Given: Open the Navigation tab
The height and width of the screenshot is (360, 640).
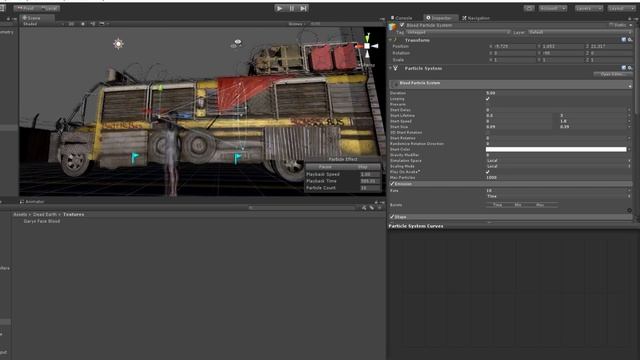Looking at the screenshot, I should point(476,18).
